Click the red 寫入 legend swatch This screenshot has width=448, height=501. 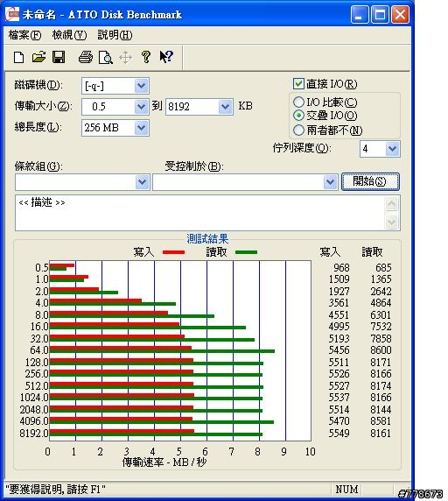tap(173, 252)
